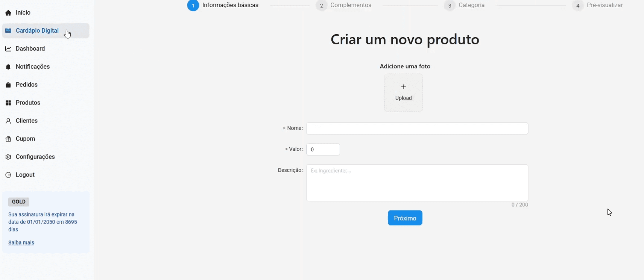This screenshot has width=644, height=280.
Task: Select the Produtos grid icon
Action: [x=8, y=103]
